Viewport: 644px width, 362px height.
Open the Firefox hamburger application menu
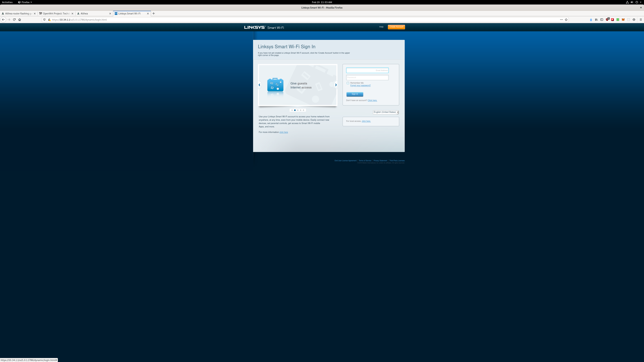(640, 20)
